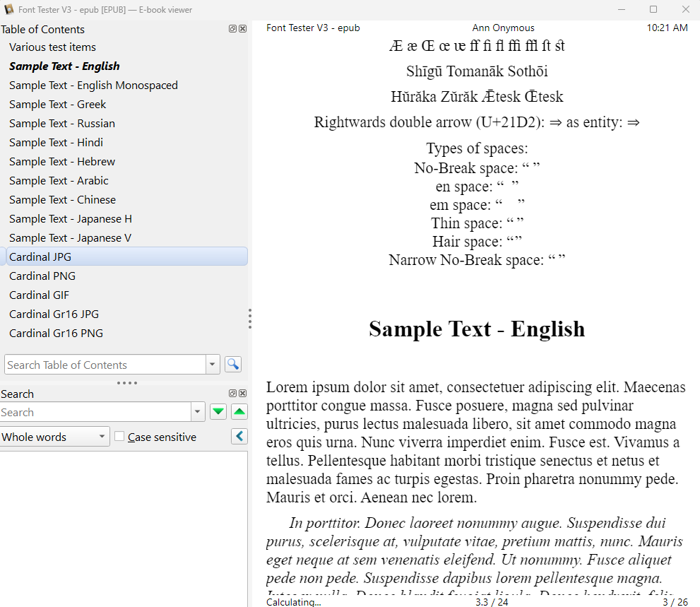
Task: Open Sample Text - Hindi section
Action: 57,143
